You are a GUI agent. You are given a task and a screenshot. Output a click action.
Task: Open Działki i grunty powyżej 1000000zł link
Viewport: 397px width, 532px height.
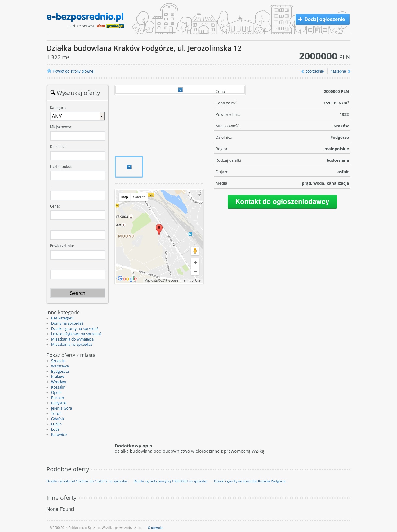pyautogui.click(x=171, y=481)
